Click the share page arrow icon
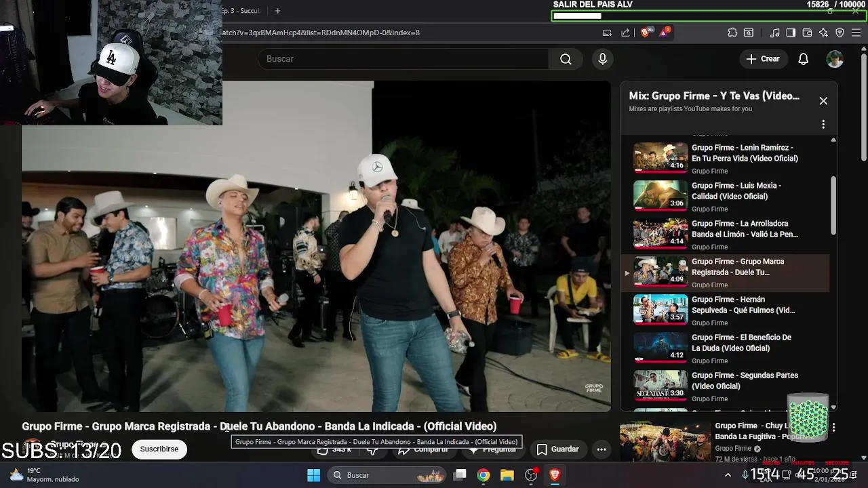Image resolution: width=868 pixels, height=488 pixels. coord(625,33)
